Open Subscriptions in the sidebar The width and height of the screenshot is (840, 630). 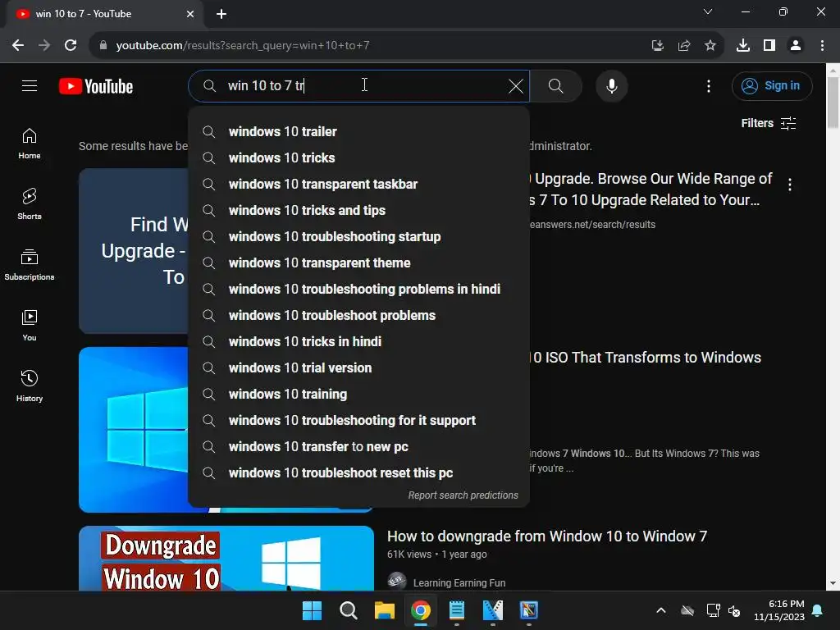(30, 265)
